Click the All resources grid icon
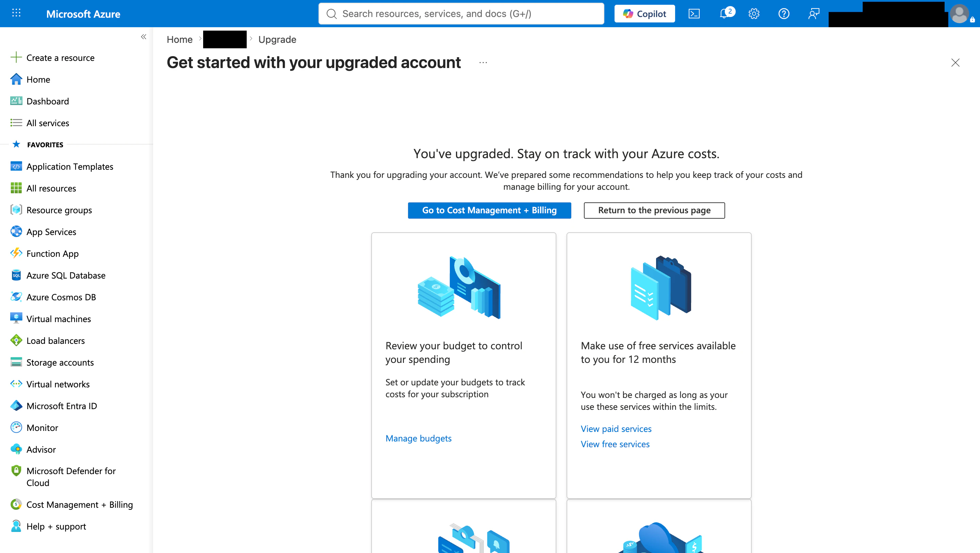The image size is (980, 553). (x=16, y=188)
